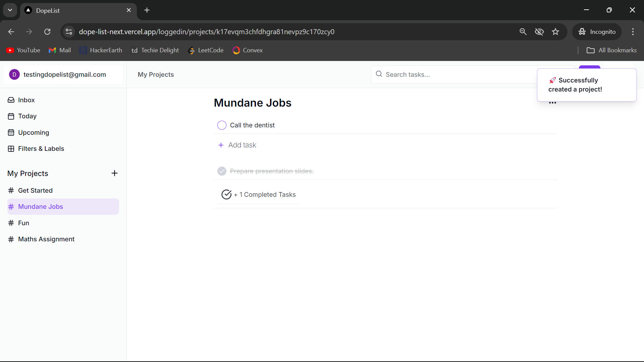Expand the tab search dropdown arrow
This screenshot has width=644, height=362.
[10, 10]
